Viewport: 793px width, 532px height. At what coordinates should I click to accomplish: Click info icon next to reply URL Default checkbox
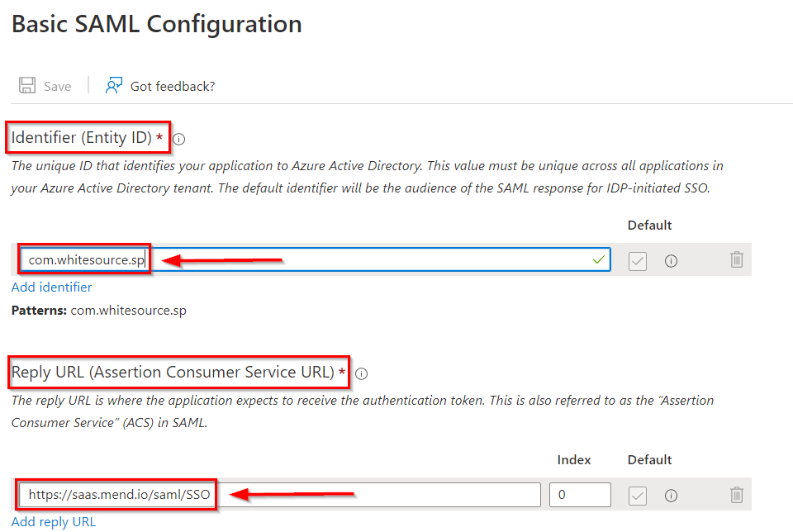(x=672, y=495)
